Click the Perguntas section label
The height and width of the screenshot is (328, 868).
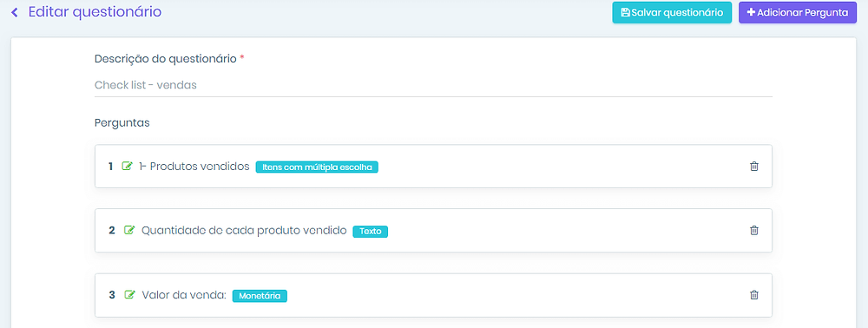coord(122,123)
